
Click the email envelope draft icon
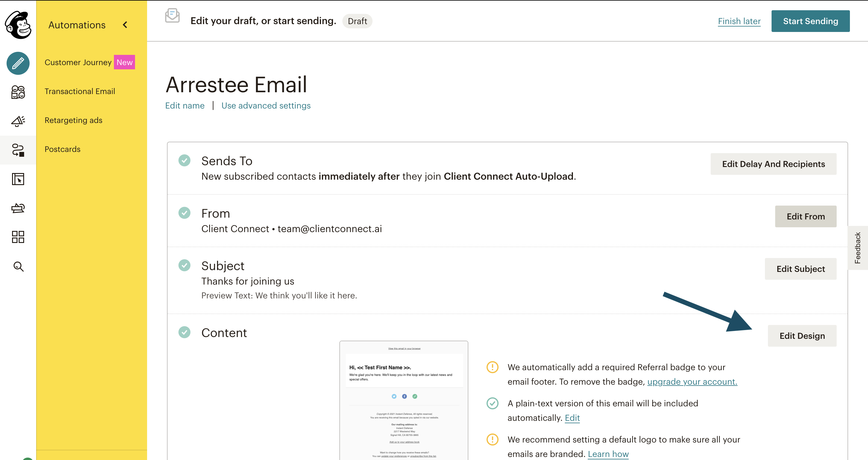pyautogui.click(x=172, y=15)
